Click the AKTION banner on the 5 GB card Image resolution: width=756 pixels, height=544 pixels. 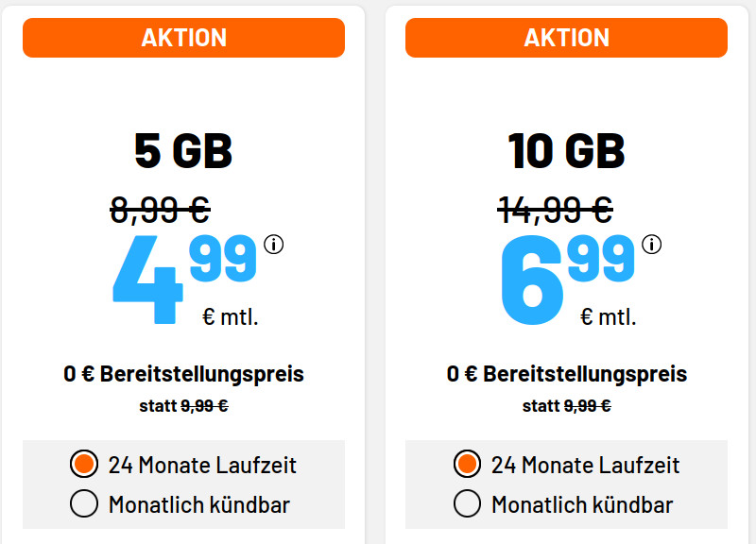tap(183, 38)
